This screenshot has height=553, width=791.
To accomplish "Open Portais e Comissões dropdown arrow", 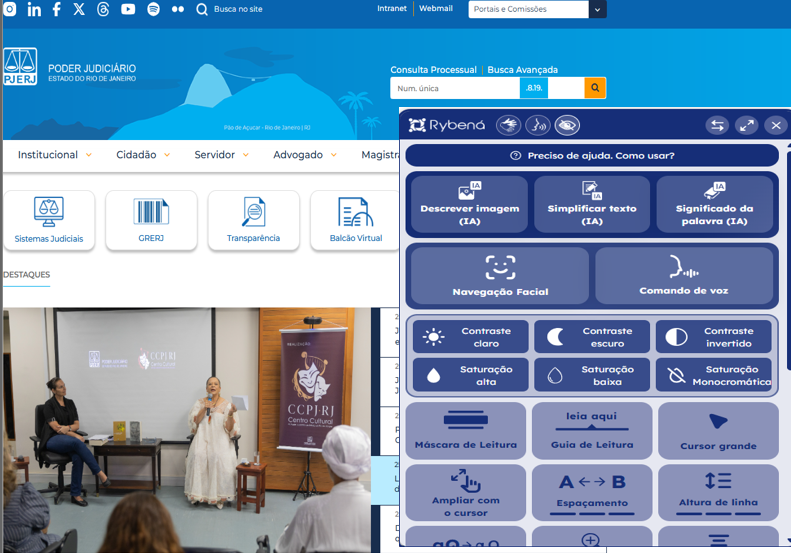I will click(597, 9).
